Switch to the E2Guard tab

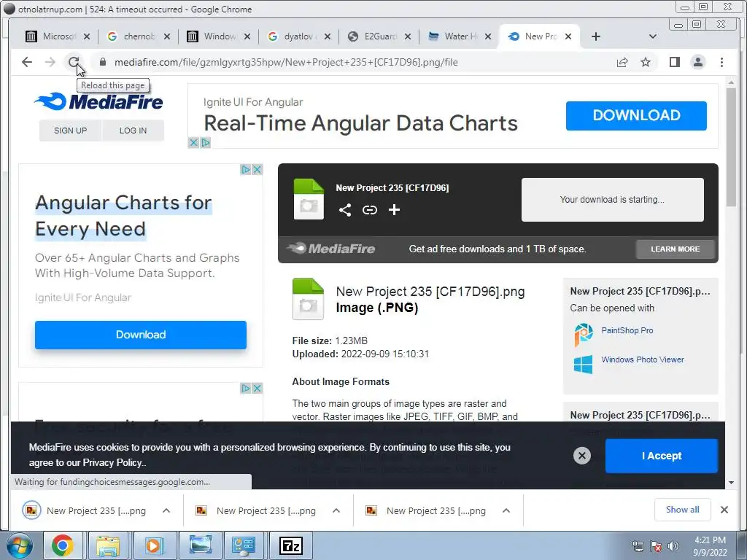[379, 36]
